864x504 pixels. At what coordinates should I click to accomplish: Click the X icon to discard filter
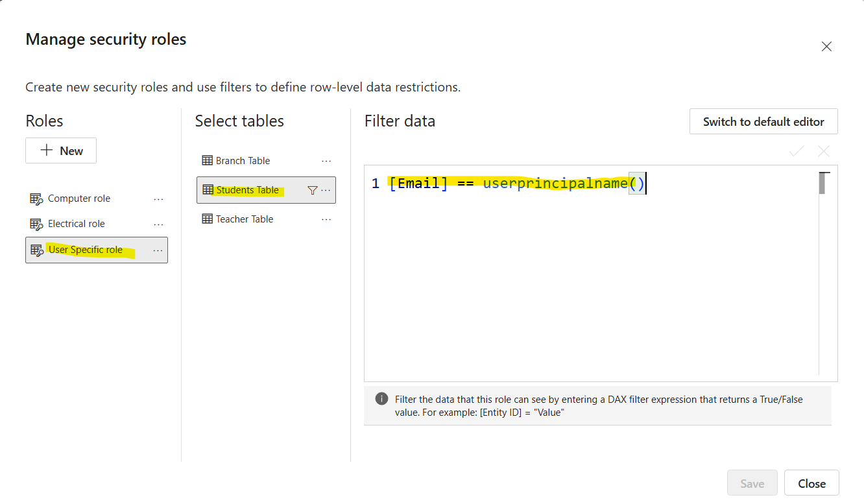[x=824, y=151]
